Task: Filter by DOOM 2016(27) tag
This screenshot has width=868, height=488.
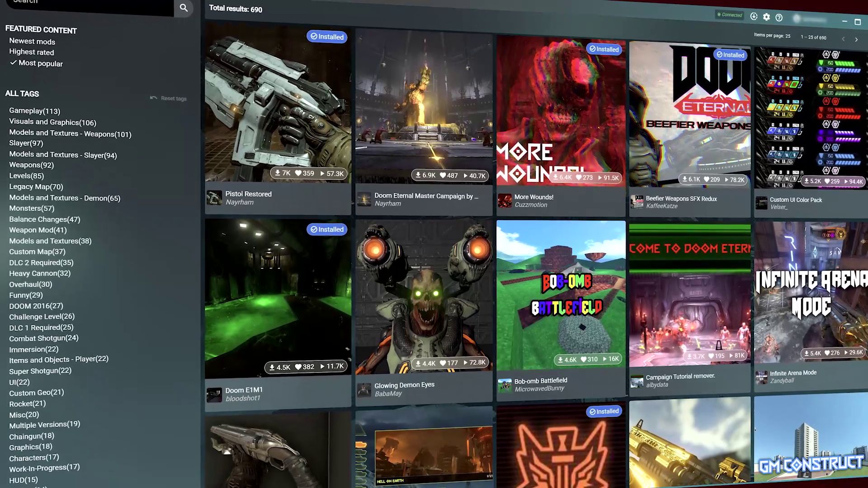Action: pos(36,306)
